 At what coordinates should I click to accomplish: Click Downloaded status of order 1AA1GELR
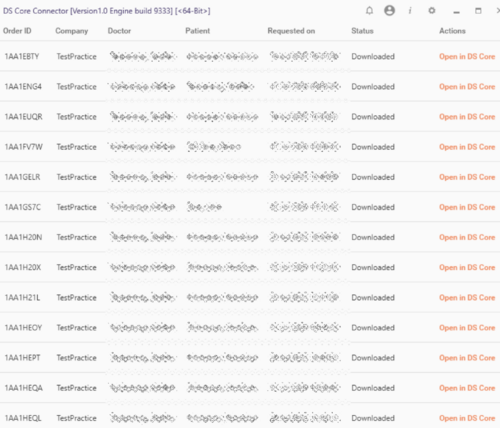tap(373, 177)
